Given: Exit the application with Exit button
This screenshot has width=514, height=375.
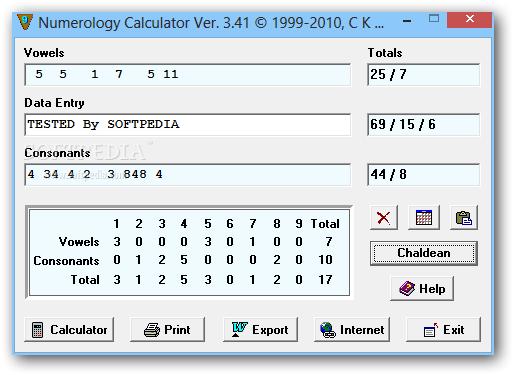Looking at the screenshot, I should (444, 330).
